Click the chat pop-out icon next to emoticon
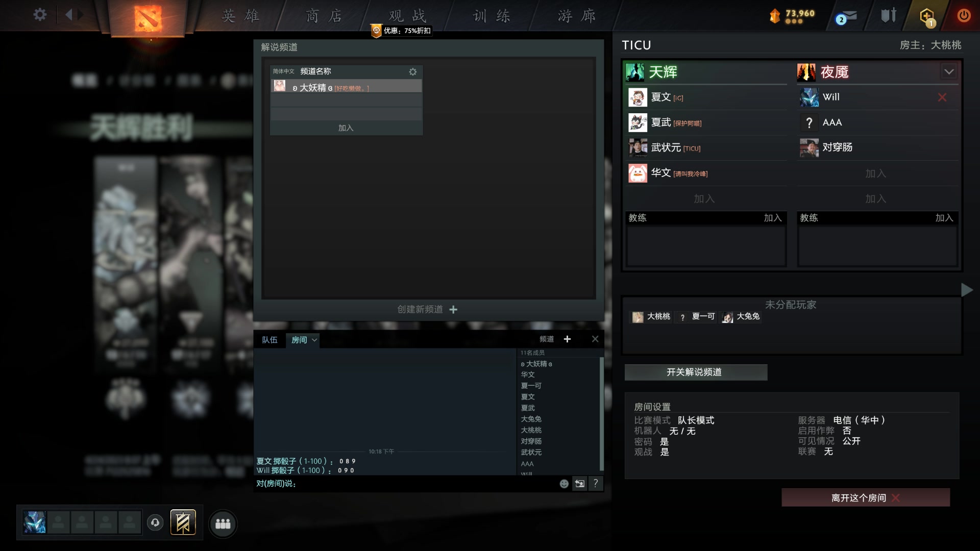This screenshot has height=551, width=980. click(x=580, y=484)
